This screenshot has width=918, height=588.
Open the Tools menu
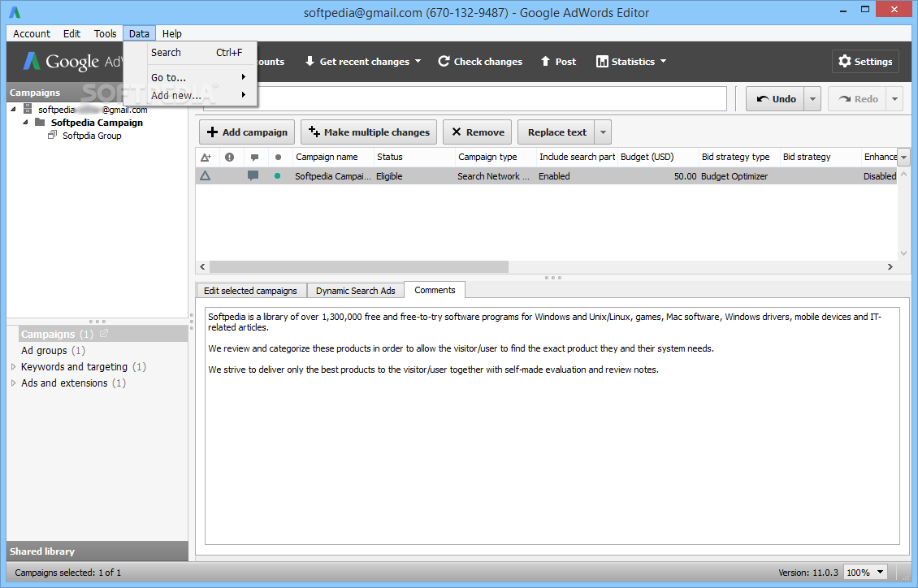106,33
